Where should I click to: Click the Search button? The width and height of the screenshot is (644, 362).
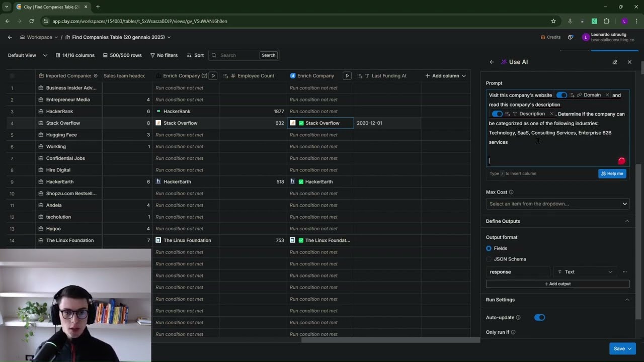point(269,55)
